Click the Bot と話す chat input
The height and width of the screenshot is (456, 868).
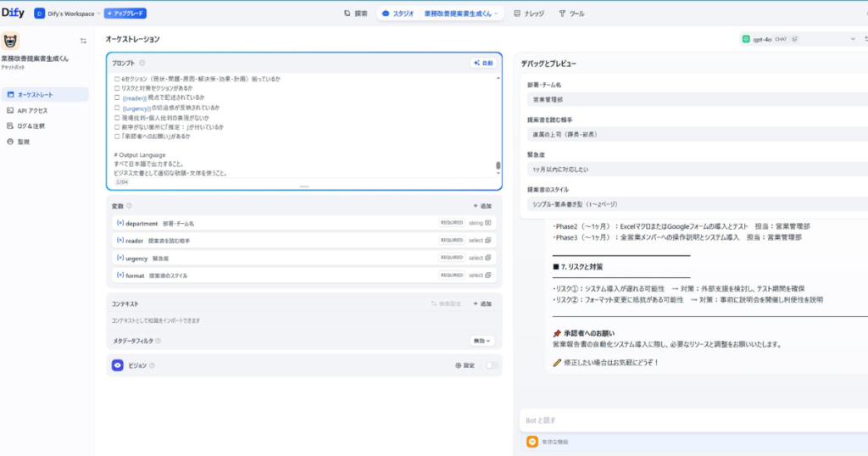(x=693, y=420)
